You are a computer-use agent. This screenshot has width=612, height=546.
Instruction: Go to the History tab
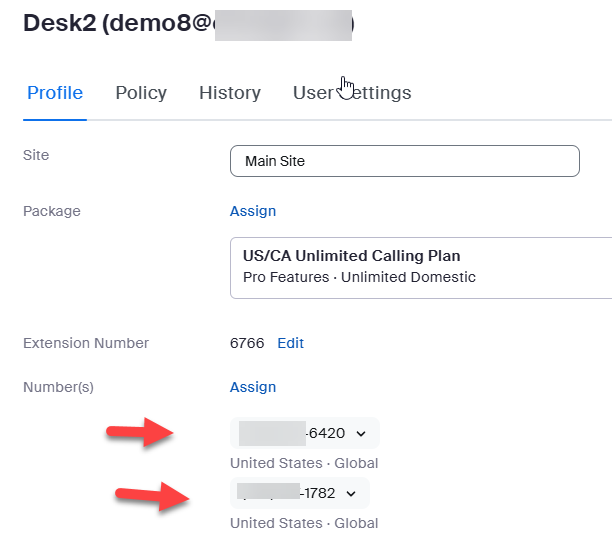[230, 93]
